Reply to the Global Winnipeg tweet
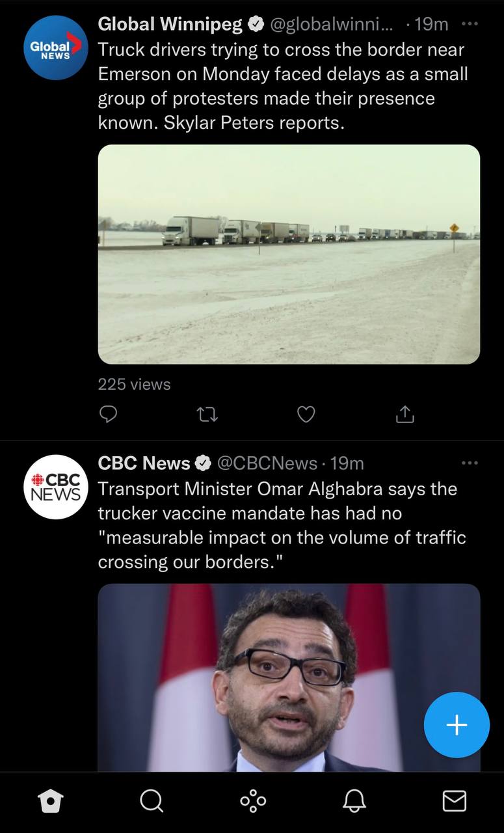This screenshot has width=504, height=833. point(109,414)
